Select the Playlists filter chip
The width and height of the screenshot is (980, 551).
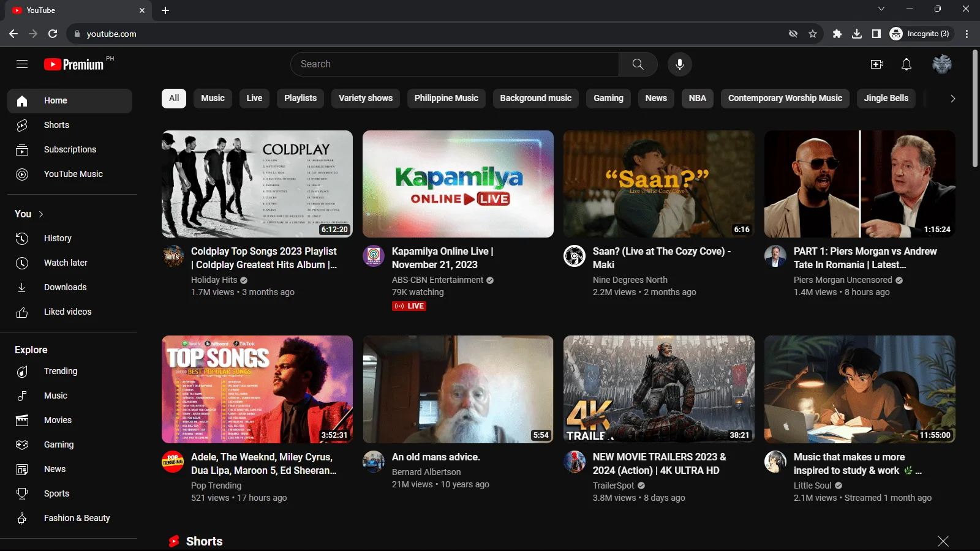(300, 98)
